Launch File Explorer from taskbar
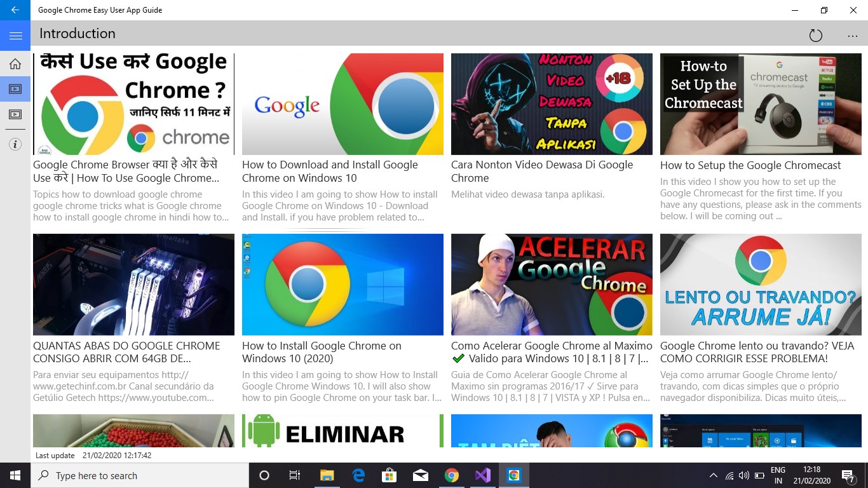This screenshot has height=488, width=868. coord(327,475)
